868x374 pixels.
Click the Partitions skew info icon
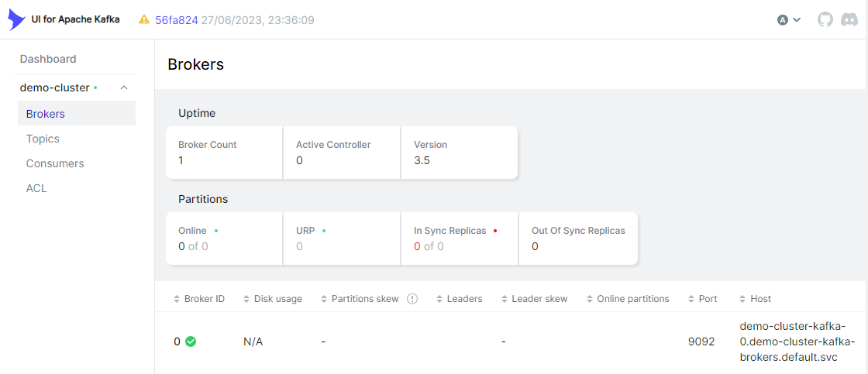click(x=412, y=299)
